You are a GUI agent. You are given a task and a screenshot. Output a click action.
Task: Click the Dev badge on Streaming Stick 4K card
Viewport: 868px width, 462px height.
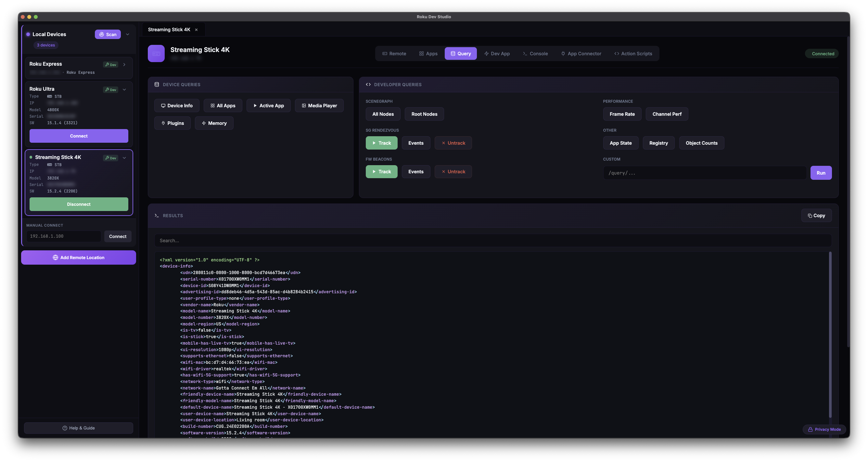(110, 158)
